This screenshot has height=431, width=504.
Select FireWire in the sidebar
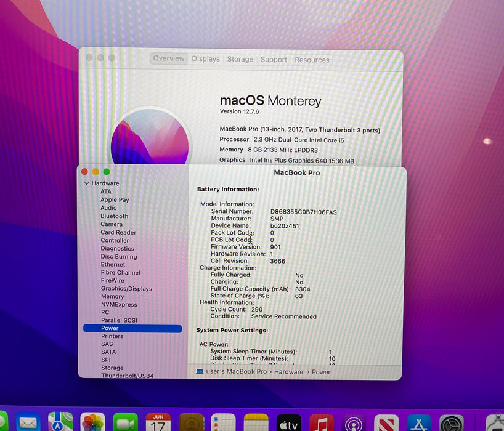click(113, 280)
